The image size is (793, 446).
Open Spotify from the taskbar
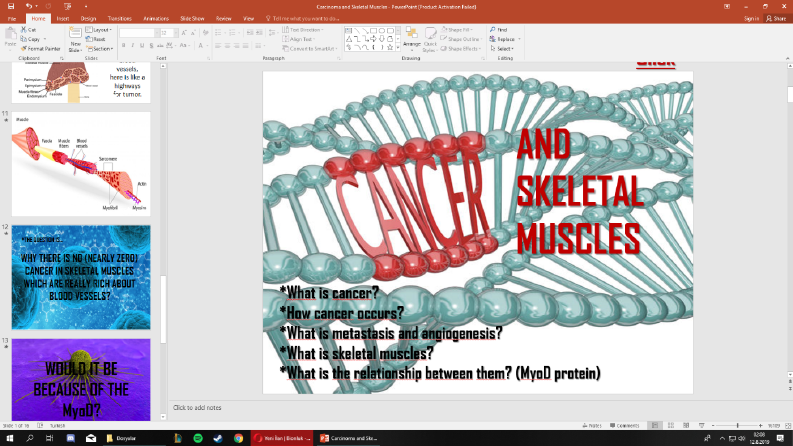[198, 438]
